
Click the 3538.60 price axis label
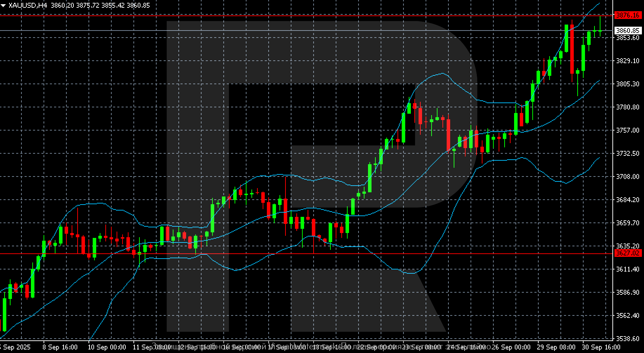627,339
